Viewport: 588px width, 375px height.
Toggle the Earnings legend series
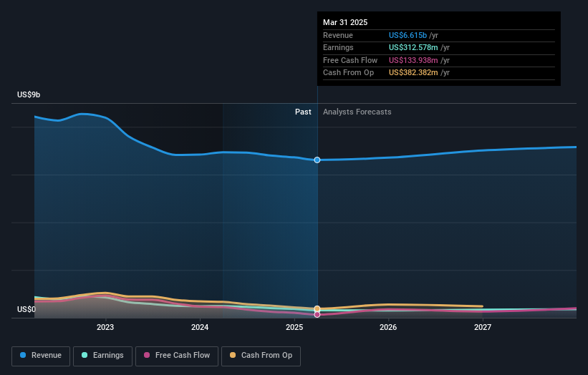pyautogui.click(x=102, y=356)
